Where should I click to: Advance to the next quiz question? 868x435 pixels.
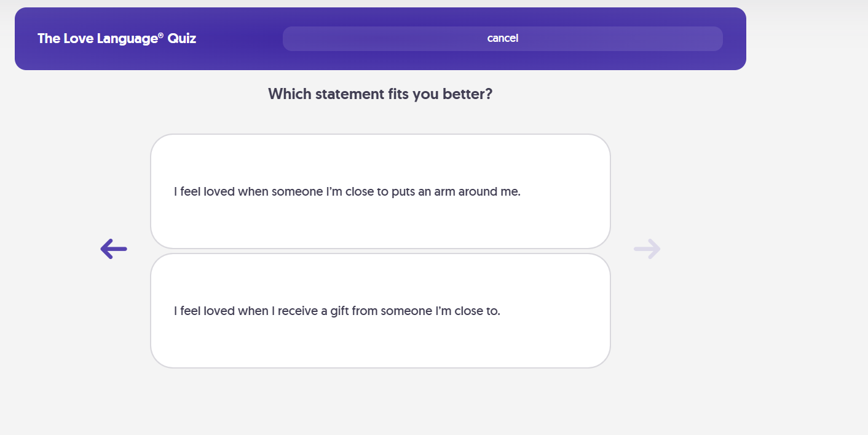[x=647, y=249]
